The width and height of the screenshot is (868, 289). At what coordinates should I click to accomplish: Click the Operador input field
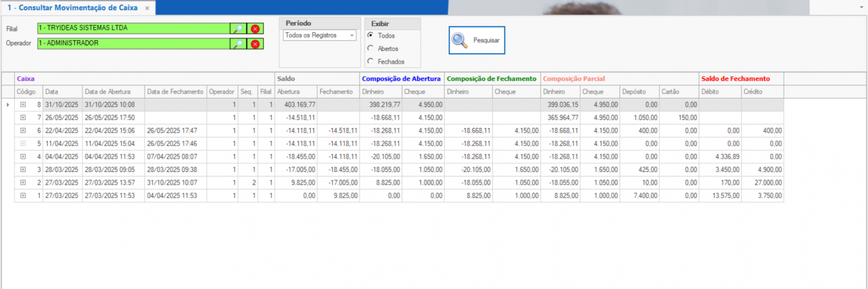(133, 43)
